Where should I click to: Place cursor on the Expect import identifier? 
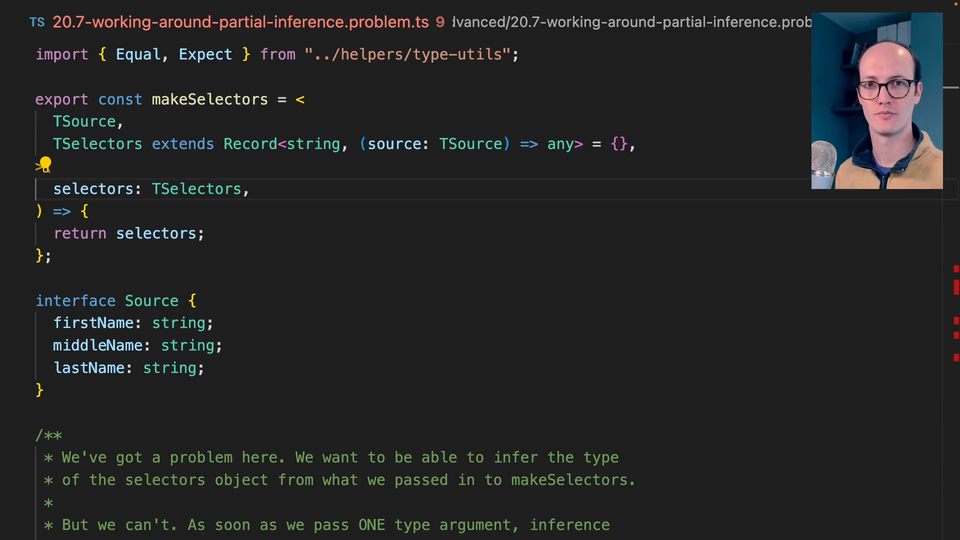click(x=205, y=54)
